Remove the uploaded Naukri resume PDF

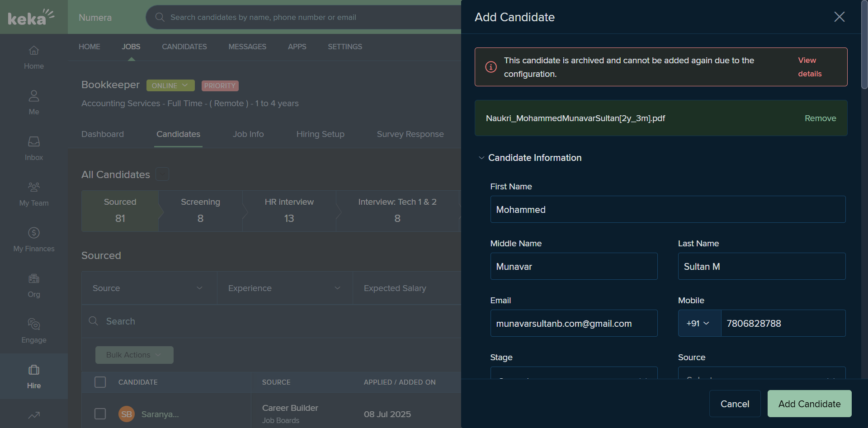coord(821,118)
